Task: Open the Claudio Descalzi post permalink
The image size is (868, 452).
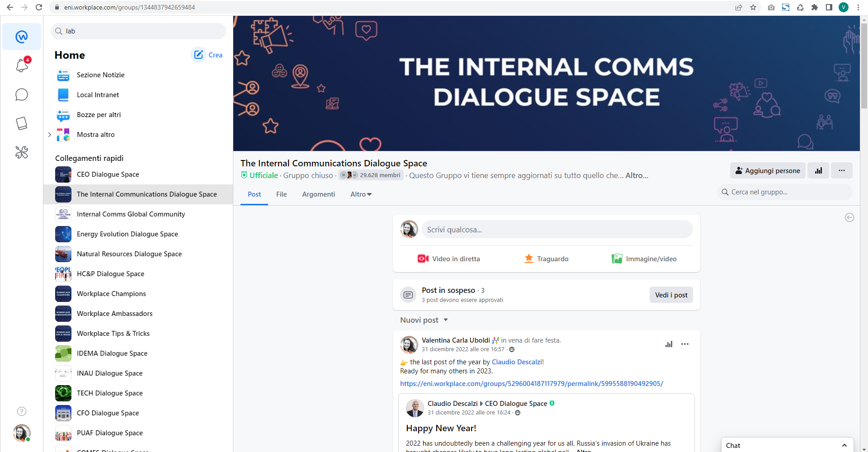Action: pyautogui.click(x=531, y=384)
